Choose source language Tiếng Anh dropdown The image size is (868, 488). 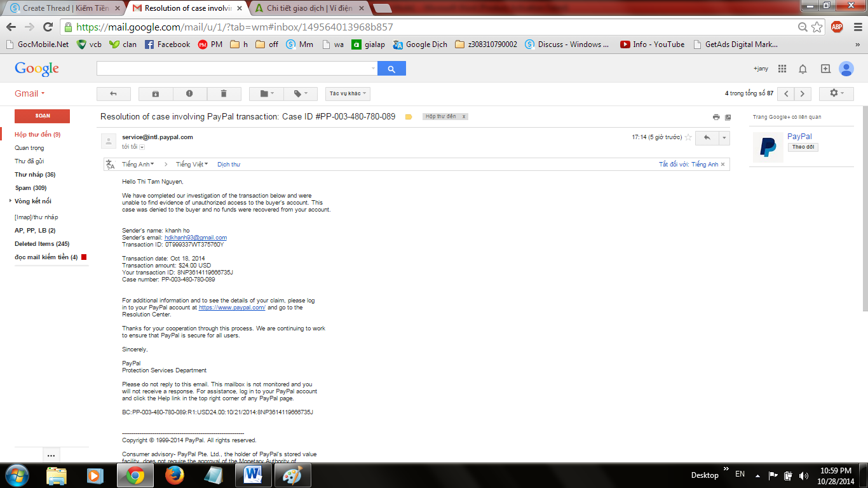click(x=139, y=165)
